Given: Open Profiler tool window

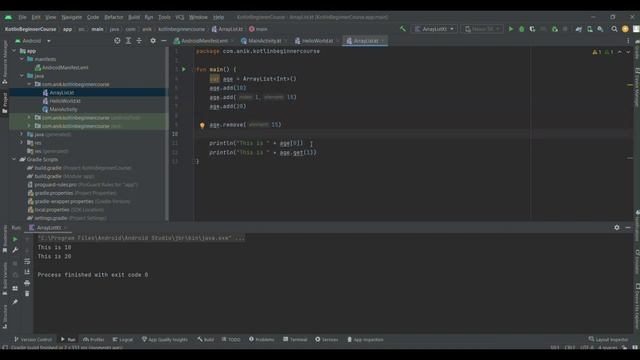Looking at the screenshot, I should [x=93, y=340].
